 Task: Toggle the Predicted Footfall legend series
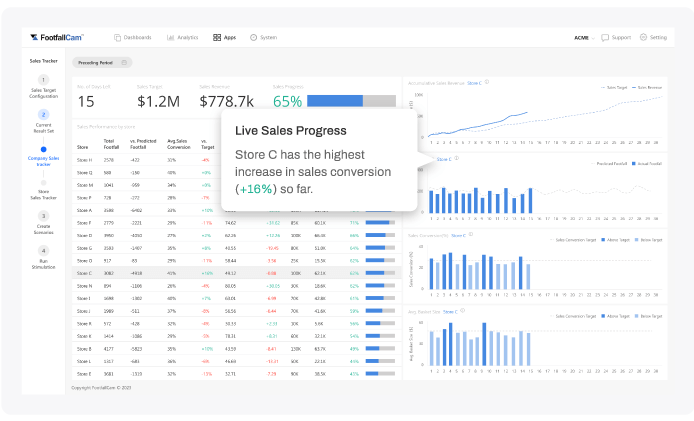[609, 164]
